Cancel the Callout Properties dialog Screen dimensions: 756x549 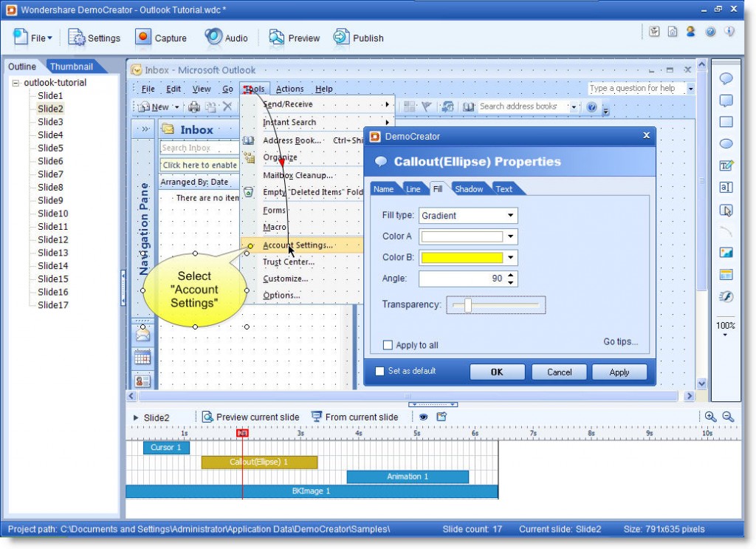pos(560,372)
